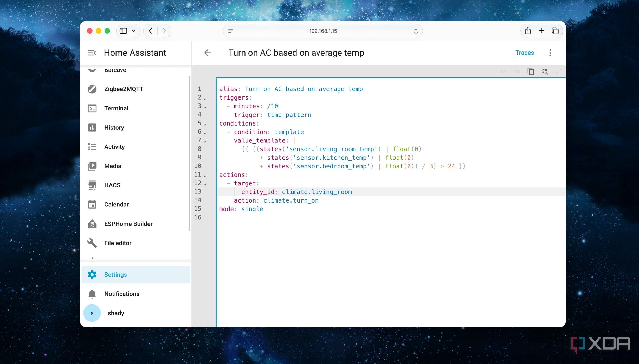The width and height of the screenshot is (639, 364).
Task: Open the shady user profile
Action: coord(135,313)
